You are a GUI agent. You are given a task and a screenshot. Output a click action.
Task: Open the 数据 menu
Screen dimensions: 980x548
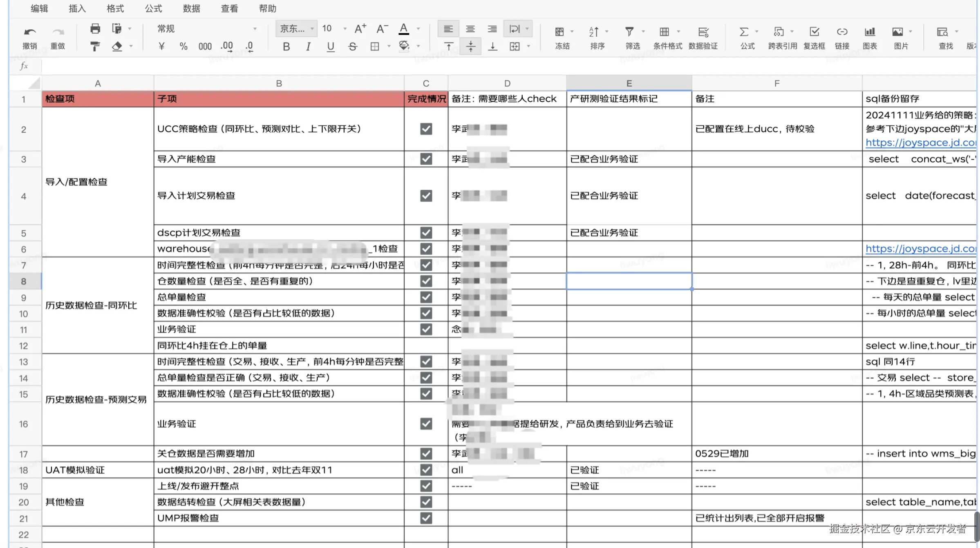point(191,9)
